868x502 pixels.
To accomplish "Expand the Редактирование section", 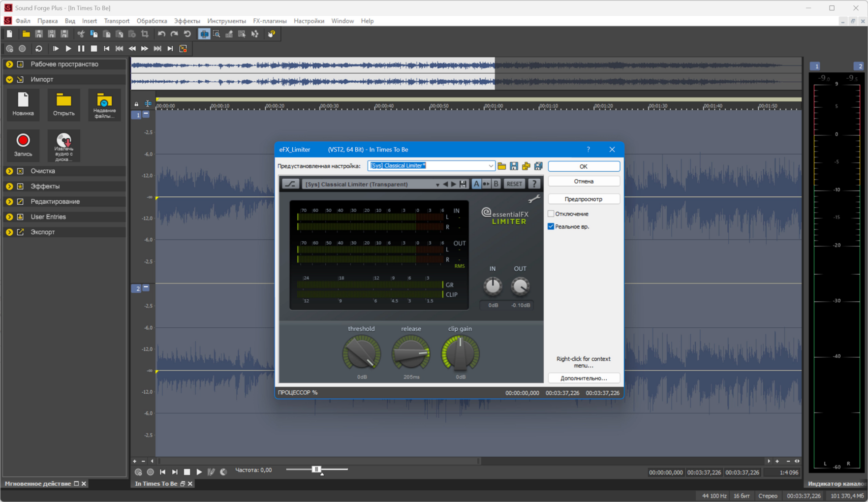I will 9,202.
